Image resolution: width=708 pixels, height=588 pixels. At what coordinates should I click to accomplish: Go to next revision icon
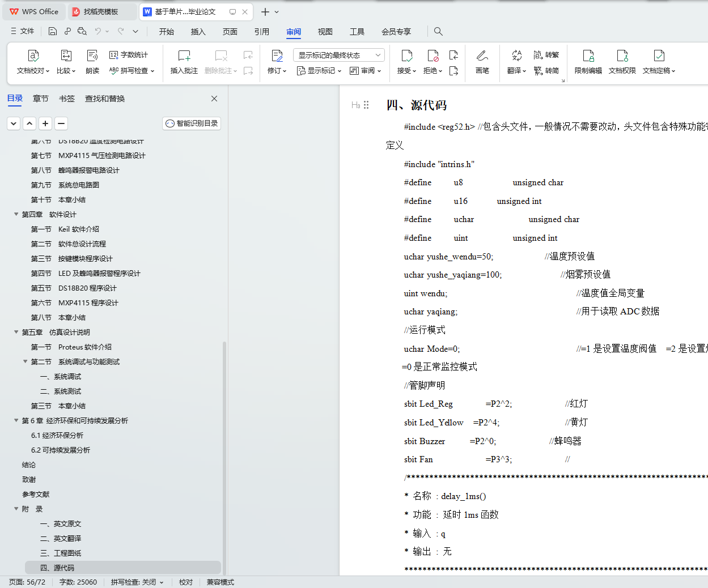point(453,71)
